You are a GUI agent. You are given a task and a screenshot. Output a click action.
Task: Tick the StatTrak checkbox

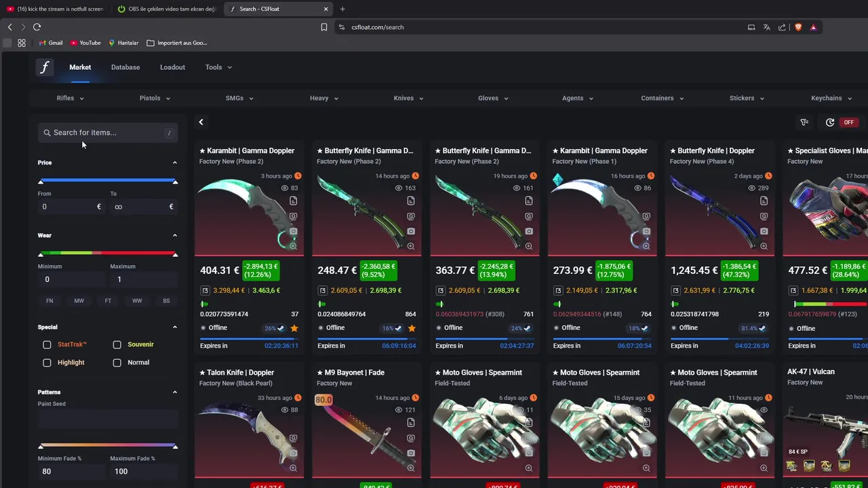click(47, 345)
